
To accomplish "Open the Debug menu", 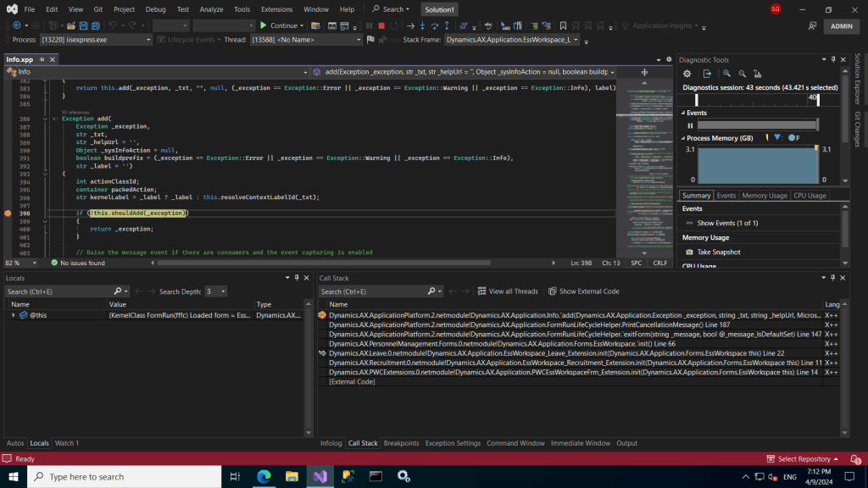I will pos(155,9).
